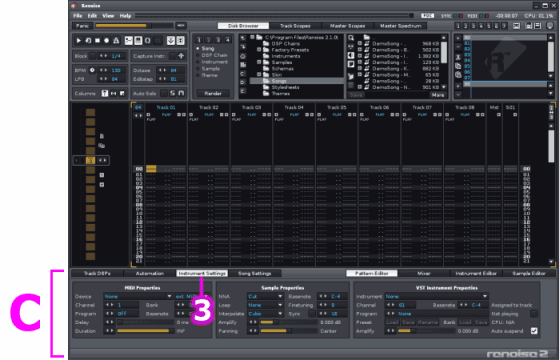Toggle the Block loop checkbox
Screen dimensions: 560x360
tap(92, 56)
